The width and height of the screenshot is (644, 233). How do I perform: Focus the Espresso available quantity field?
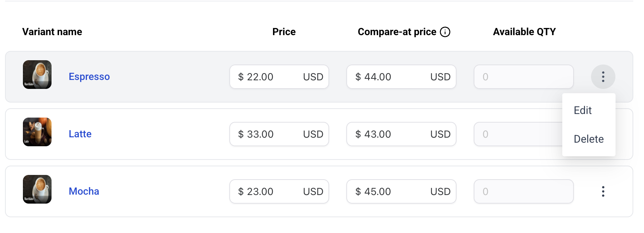pyautogui.click(x=523, y=77)
